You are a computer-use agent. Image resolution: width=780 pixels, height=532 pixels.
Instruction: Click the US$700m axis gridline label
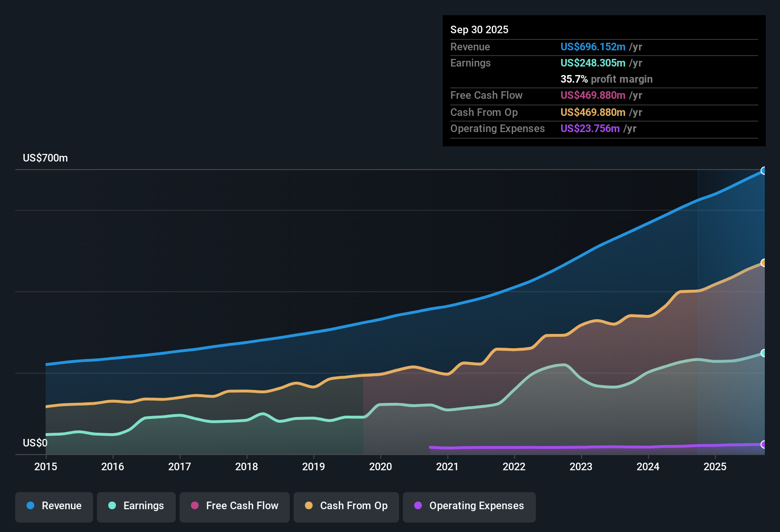click(45, 158)
